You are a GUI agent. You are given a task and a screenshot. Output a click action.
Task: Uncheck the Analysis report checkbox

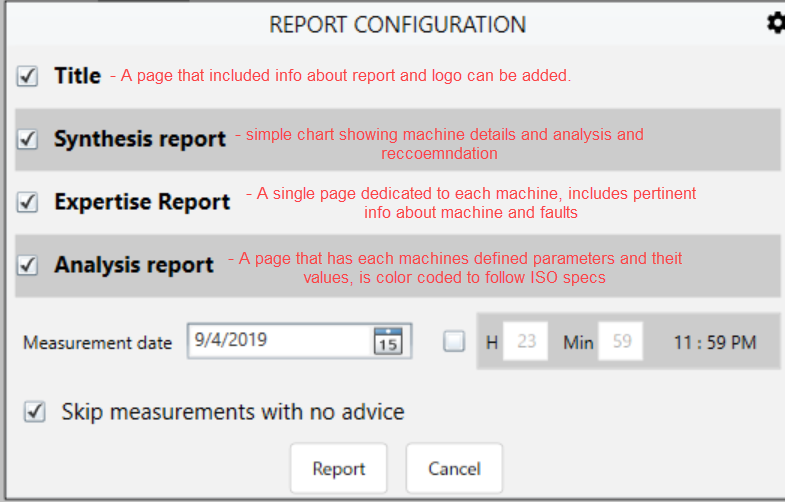[27, 265]
